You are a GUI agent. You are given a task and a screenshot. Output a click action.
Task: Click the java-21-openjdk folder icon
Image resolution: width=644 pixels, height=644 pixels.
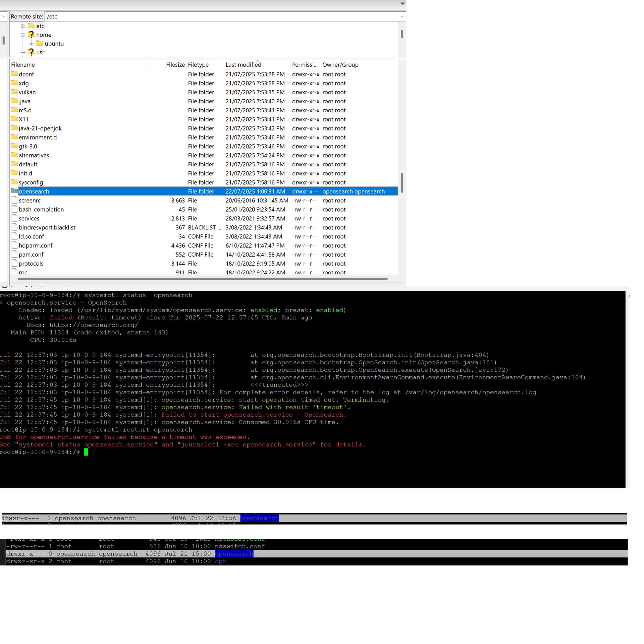14,128
